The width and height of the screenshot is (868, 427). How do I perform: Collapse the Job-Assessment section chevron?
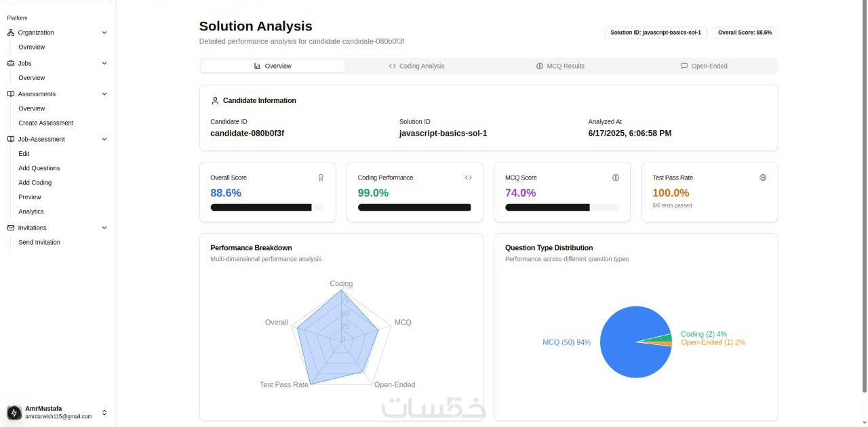point(104,139)
